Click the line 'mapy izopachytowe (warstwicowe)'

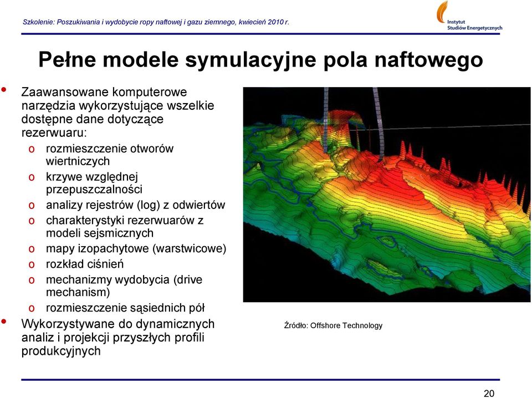click(136, 248)
